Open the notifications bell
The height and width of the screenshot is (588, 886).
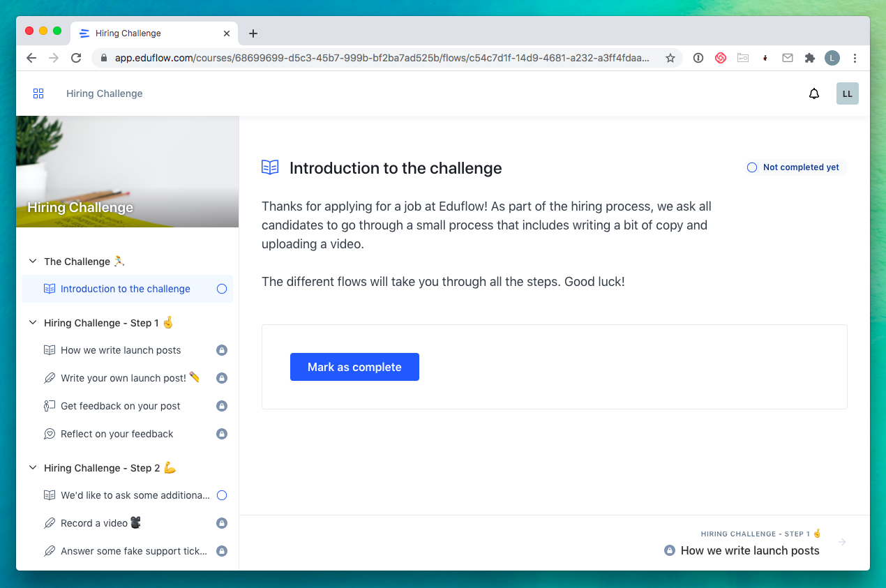pos(814,93)
